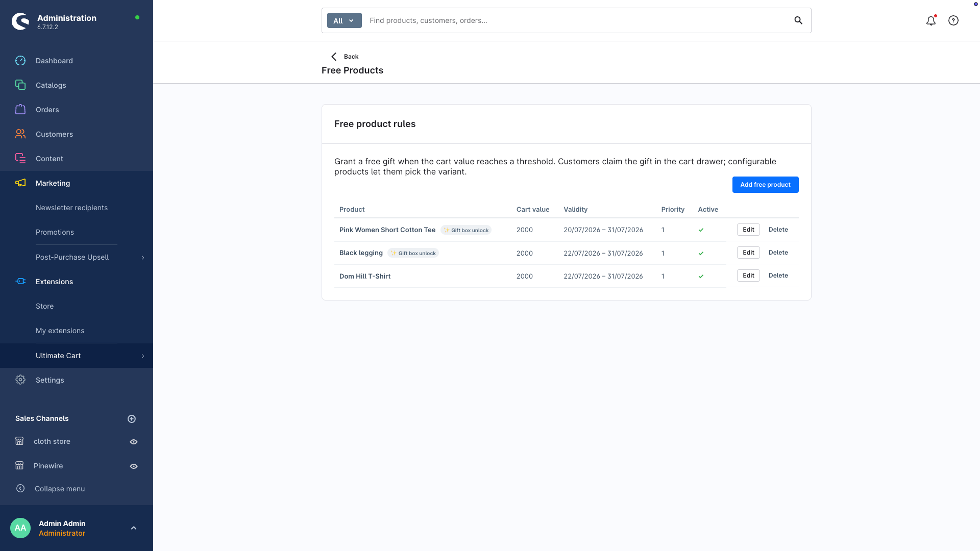The image size is (980, 551).
Task: Edit the Dom Hill T-Shirt rule
Action: coord(748,275)
